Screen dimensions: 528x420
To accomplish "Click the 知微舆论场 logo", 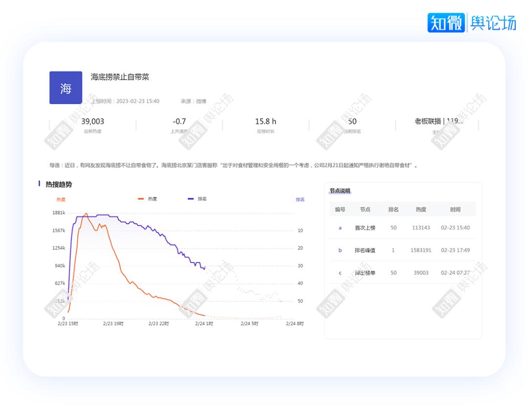I will tap(472, 22).
